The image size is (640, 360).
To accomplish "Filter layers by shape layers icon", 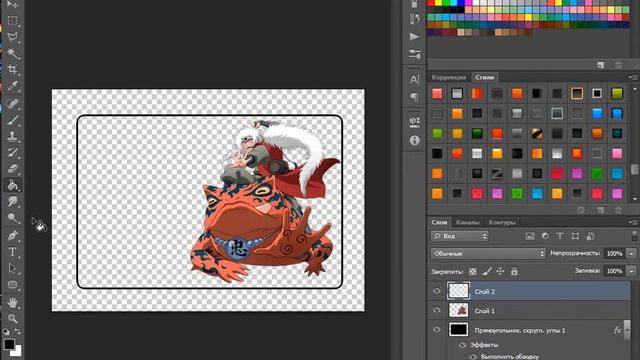I will click(575, 236).
